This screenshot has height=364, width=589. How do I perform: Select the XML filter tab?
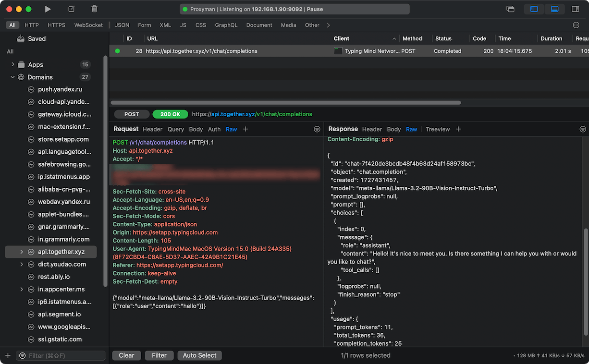(x=165, y=25)
